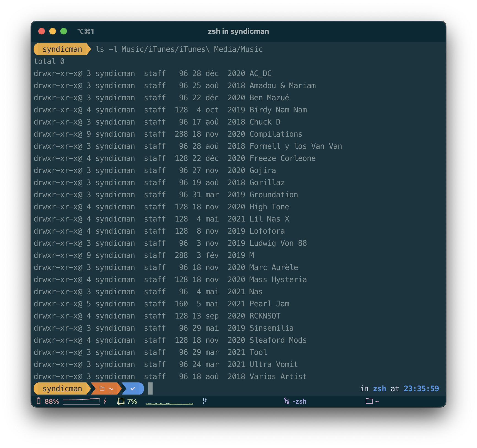Click the 'total 0' output line
The image size is (477, 448).
point(49,61)
